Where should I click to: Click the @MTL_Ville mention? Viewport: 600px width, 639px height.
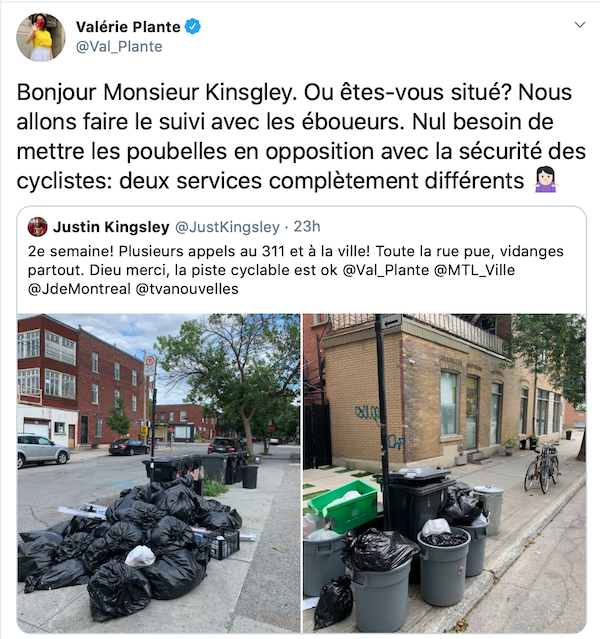(474, 270)
